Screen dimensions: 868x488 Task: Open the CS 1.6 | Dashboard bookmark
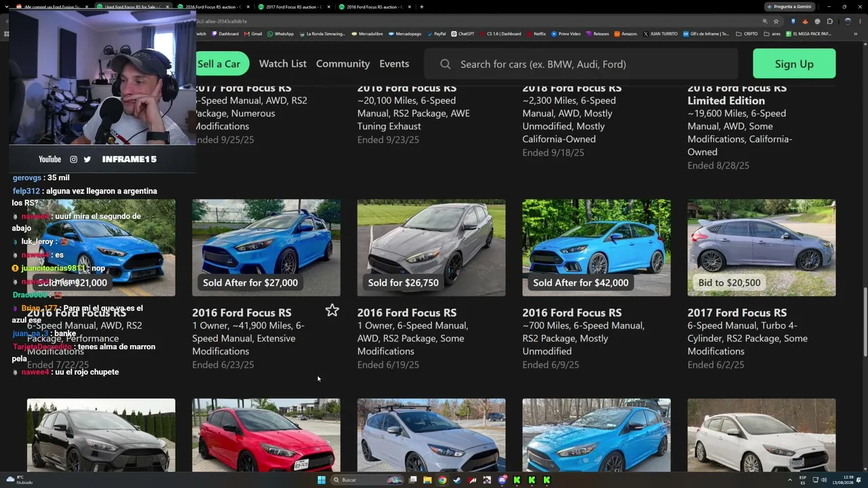pyautogui.click(x=500, y=34)
